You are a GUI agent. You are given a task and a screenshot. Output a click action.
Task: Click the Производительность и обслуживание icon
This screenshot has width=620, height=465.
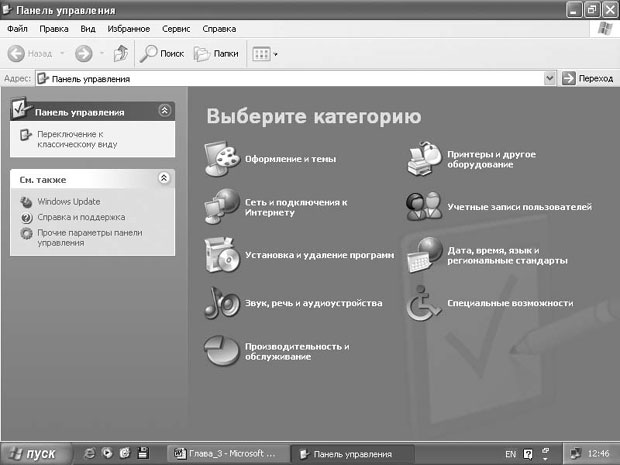coord(220,350)
